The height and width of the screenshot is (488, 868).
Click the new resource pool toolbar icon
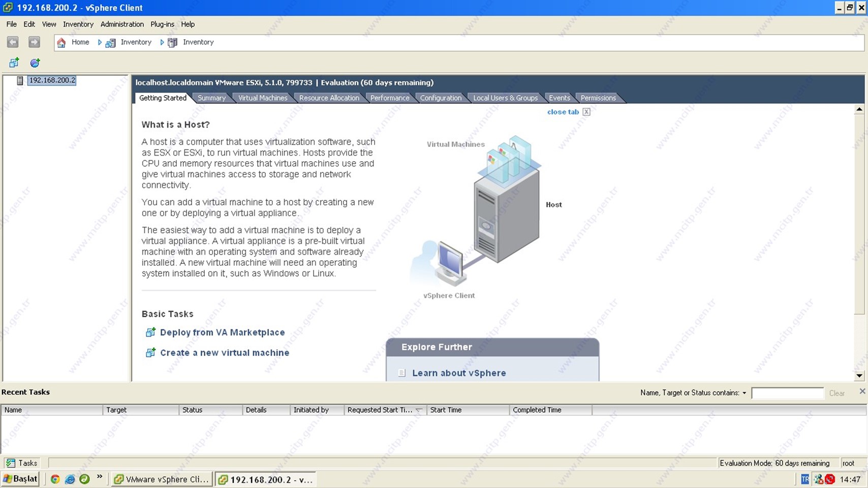(x=35, y=63)
